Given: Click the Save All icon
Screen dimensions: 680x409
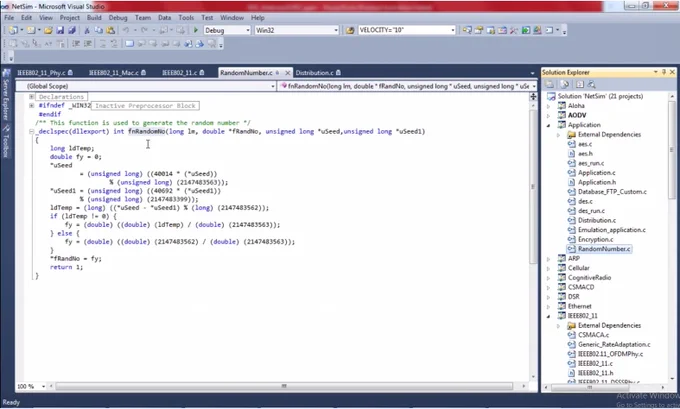Looking at the screenshot, I should (72, 30).
